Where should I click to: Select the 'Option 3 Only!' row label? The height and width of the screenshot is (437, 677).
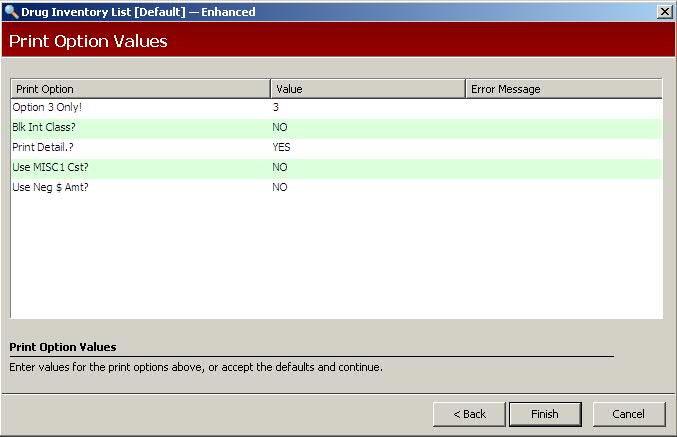(47, 107)
